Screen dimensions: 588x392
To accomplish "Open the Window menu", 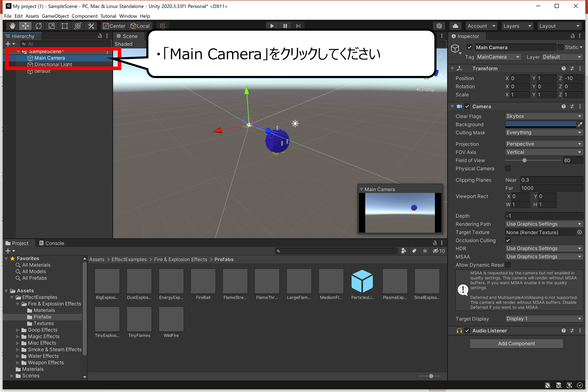I will [128, 16].
